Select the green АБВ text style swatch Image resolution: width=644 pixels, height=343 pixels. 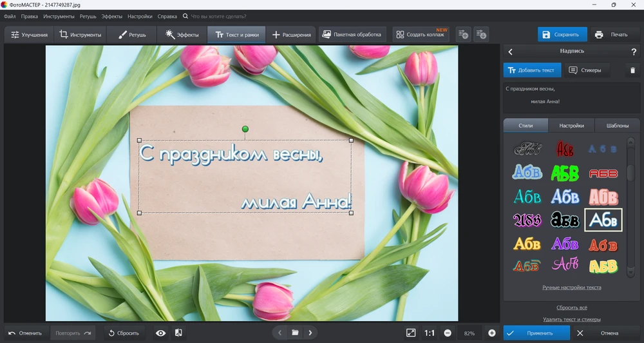coord(565,173)
